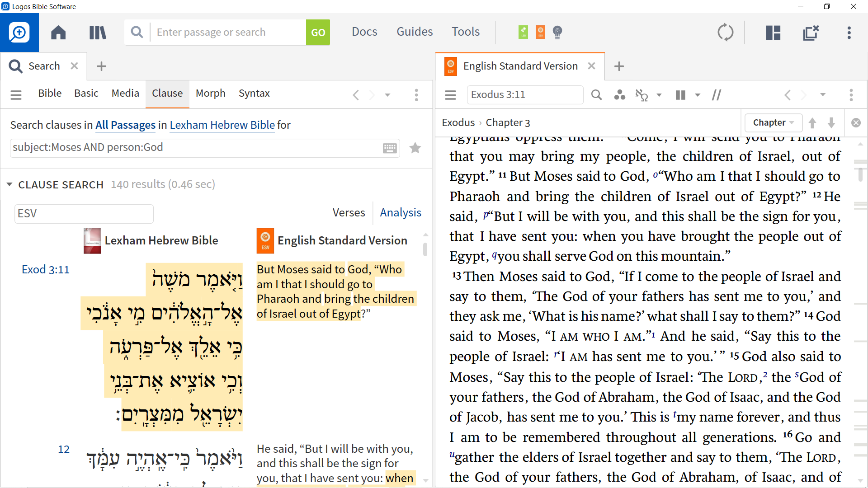The height and width of the screenshot is (488, 868).
Task: Toggle the visual filters icon
Action: click(x=620, y=95)
